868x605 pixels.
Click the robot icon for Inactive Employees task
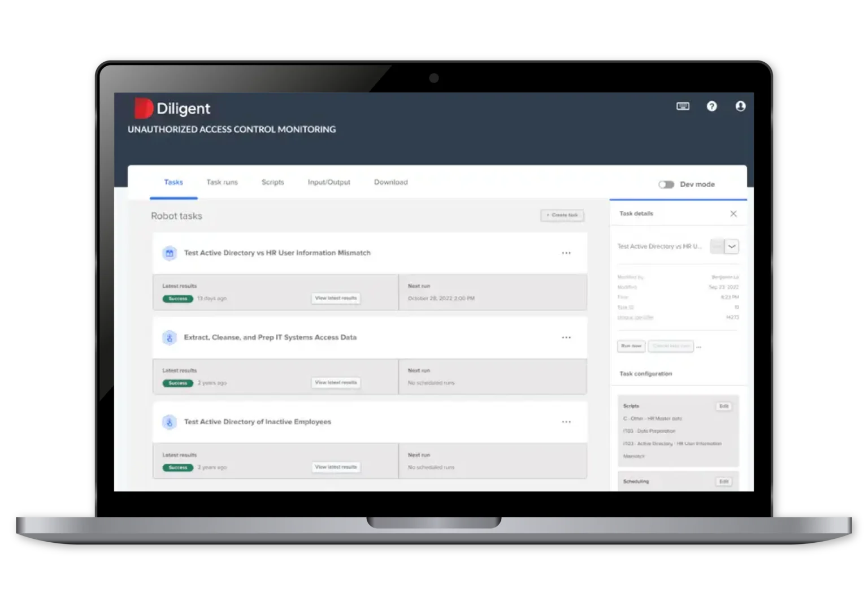tap(169, 422)
